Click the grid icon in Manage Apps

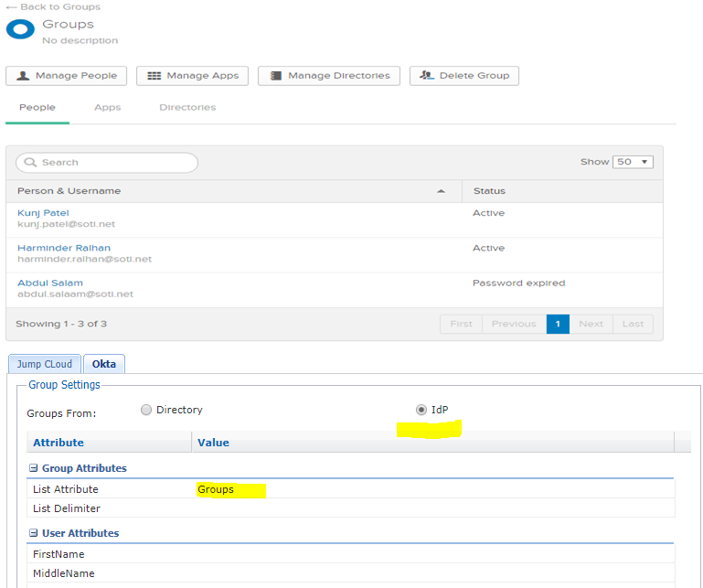tap(154, 76)
